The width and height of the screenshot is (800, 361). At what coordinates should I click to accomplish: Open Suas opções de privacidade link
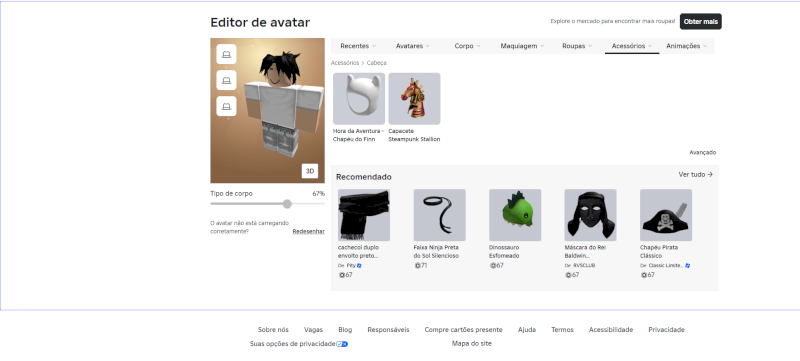(x=292, y=344)
